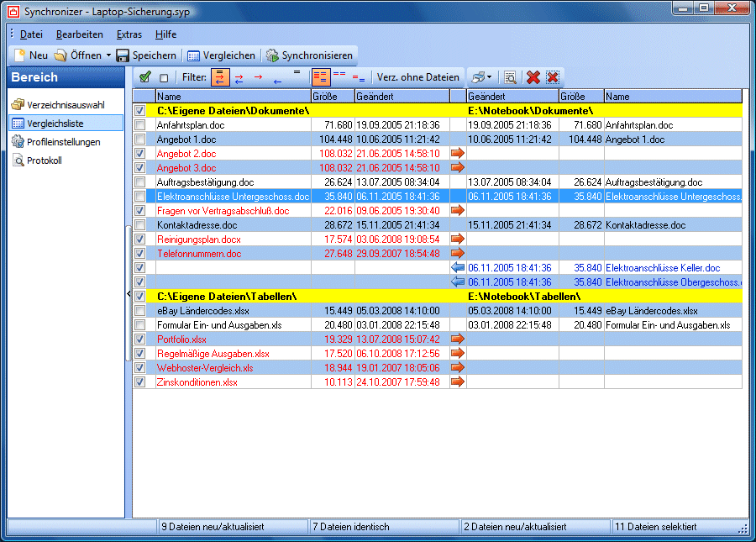Toggle filter with red and blue arrows both directions
Image resolution: width=756 pixels, height=542 pixels.
[239, 79]
